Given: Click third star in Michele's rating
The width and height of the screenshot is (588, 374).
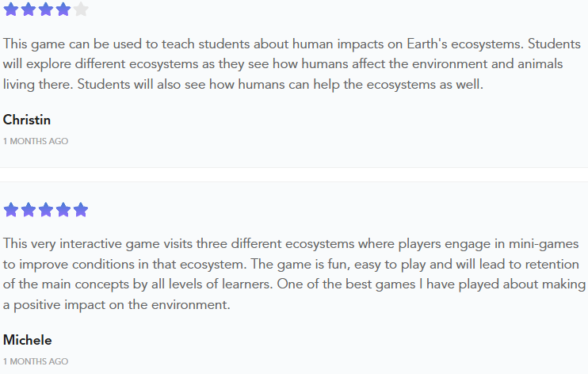Looking at the screenshot, I should 46,210.
